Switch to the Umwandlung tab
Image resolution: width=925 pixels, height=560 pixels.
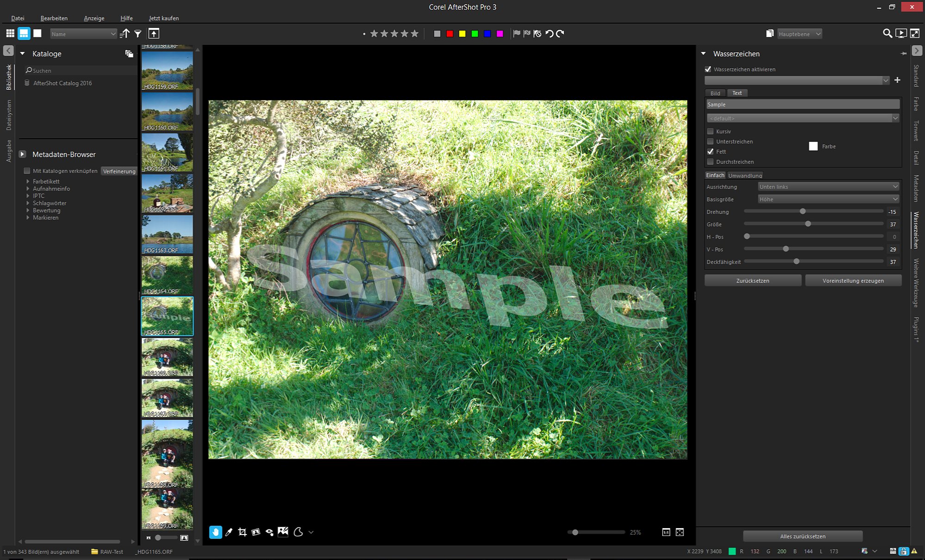pos(745,175)
